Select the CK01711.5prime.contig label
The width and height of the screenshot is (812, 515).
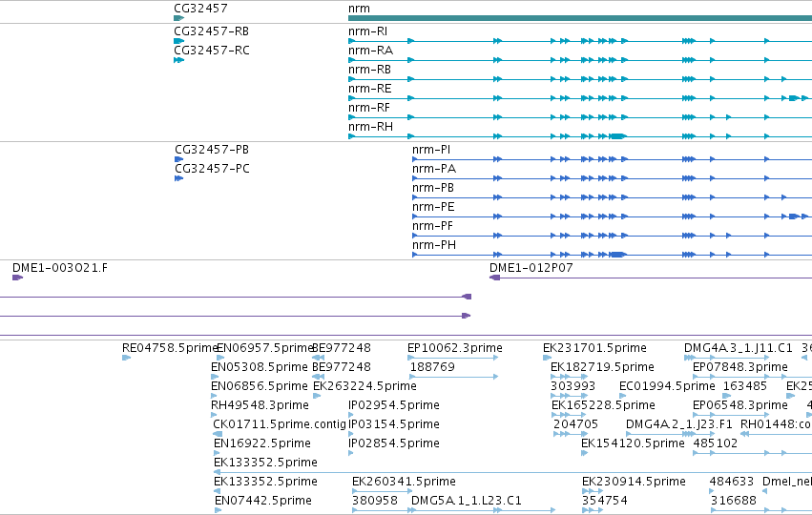280,424
